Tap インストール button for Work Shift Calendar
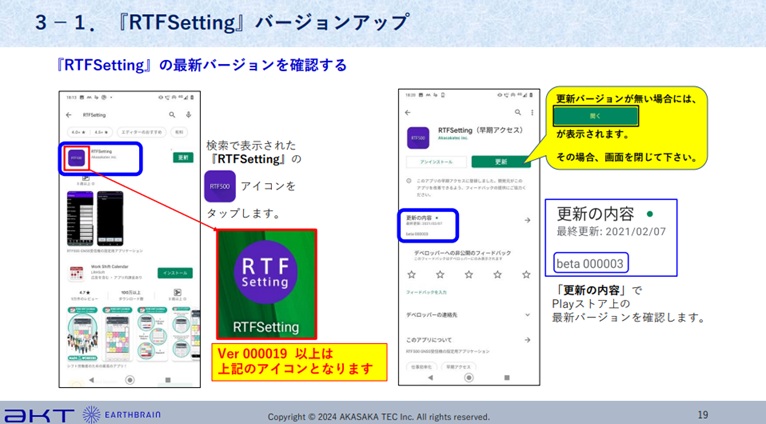The height and width of the screenshot is (424, 766). click(x=175, y=273)
